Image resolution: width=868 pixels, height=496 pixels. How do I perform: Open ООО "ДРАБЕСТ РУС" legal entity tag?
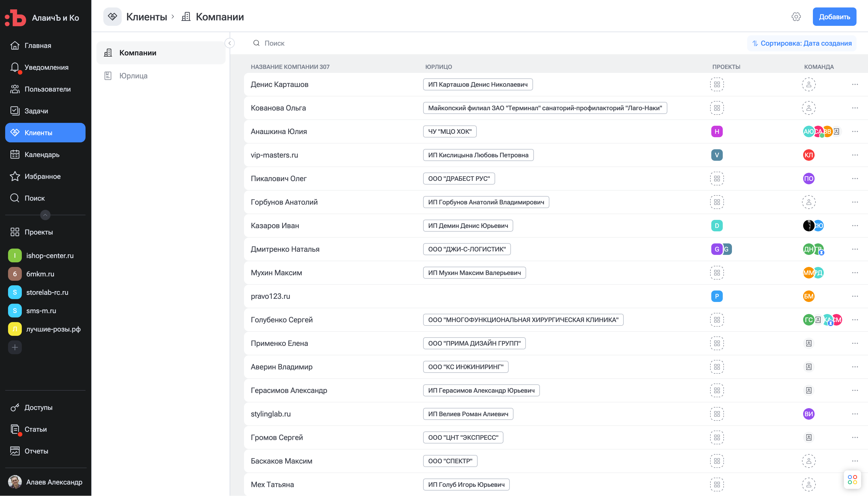click(458, 179)
